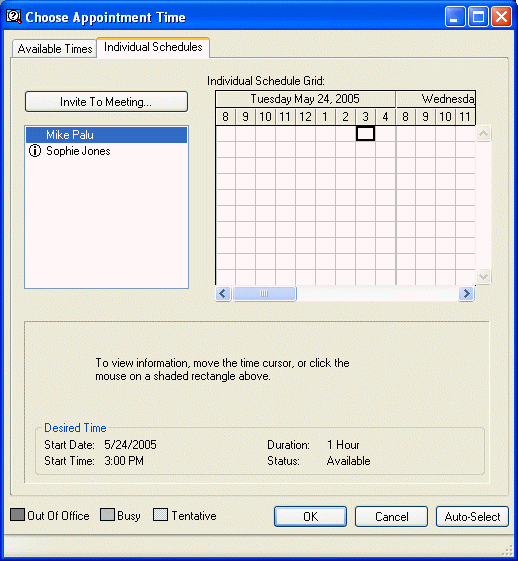Click the 2 hour header under Tuesday
This screenshot has width=518, height=561.
345,117
